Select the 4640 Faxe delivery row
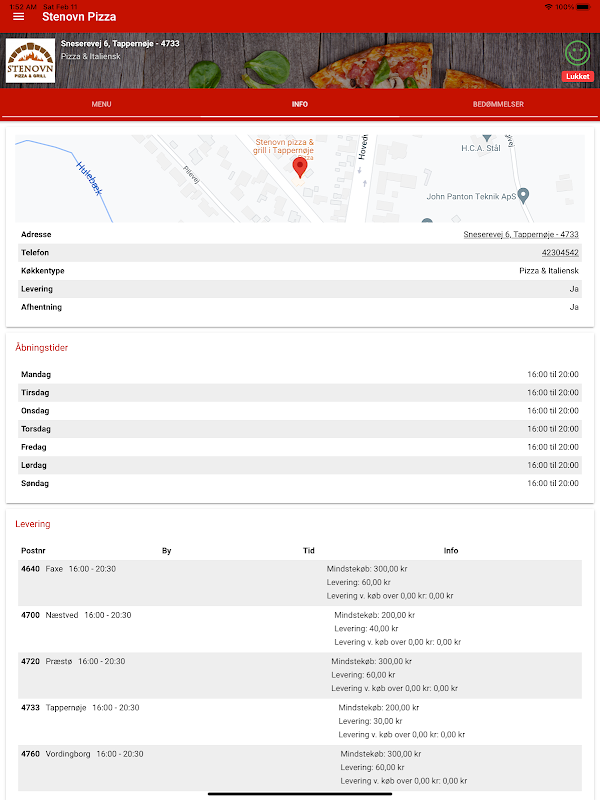 click(300, 583)
